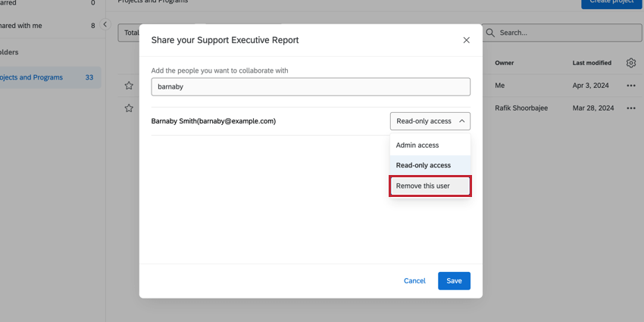The image size is (644, 322).
Task: Close the Share dialog with X
Action: [466, 40]
